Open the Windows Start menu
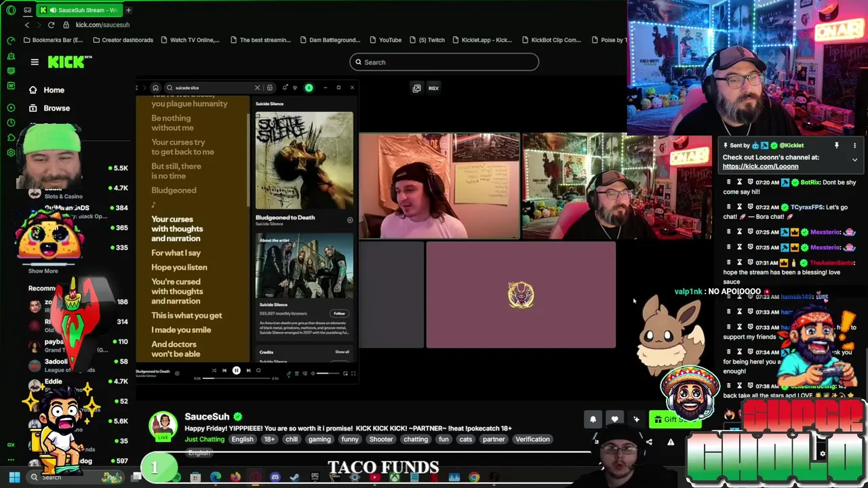The width and height of the screenshot is (868, 488). (x=14, y=477)
